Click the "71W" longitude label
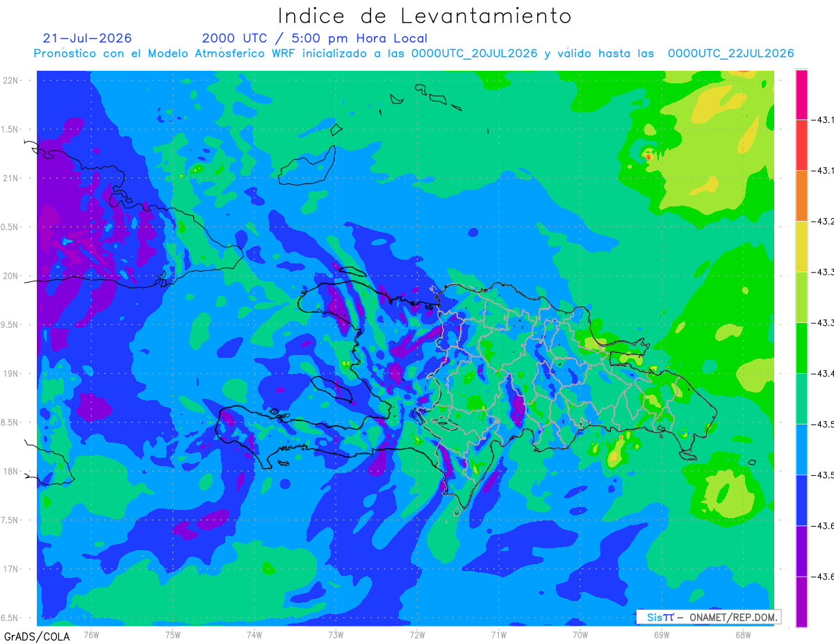 (x=498, y=634)
